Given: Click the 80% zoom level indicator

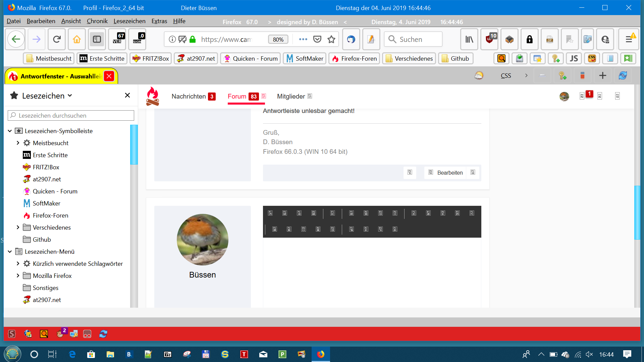Looking at the screenshot, I should point(278,39).
